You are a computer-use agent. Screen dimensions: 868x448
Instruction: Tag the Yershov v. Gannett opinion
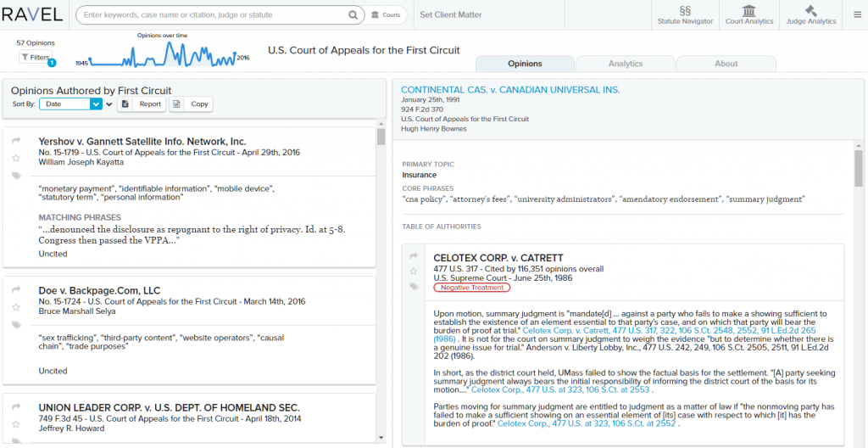(x=16, y=176)
